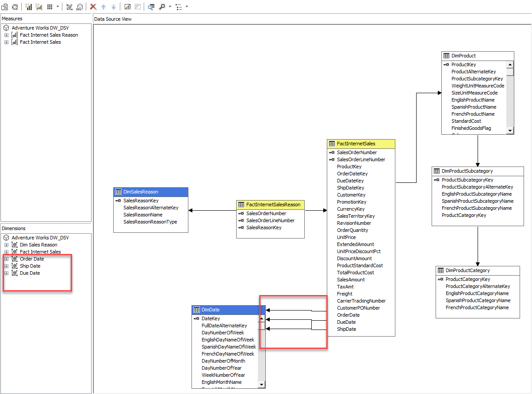Select the New Measure toolbar icon

pyautogui.click(x=27, y=7)
